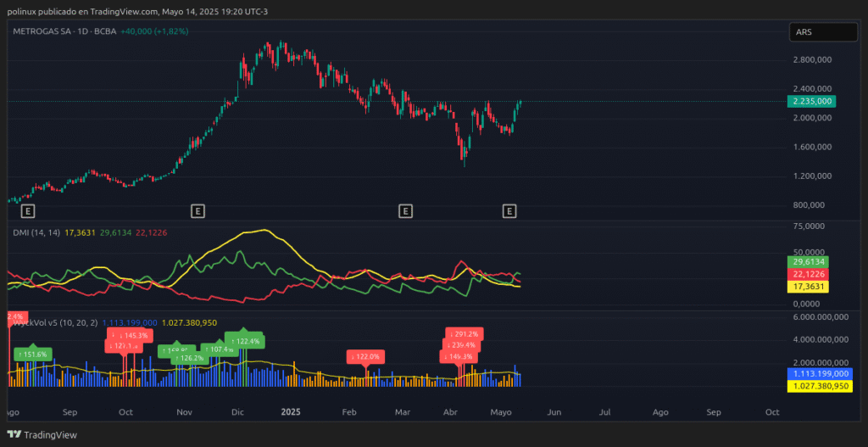Click the green 29,6134 value in DMI legend

click(x=115, y=232)
